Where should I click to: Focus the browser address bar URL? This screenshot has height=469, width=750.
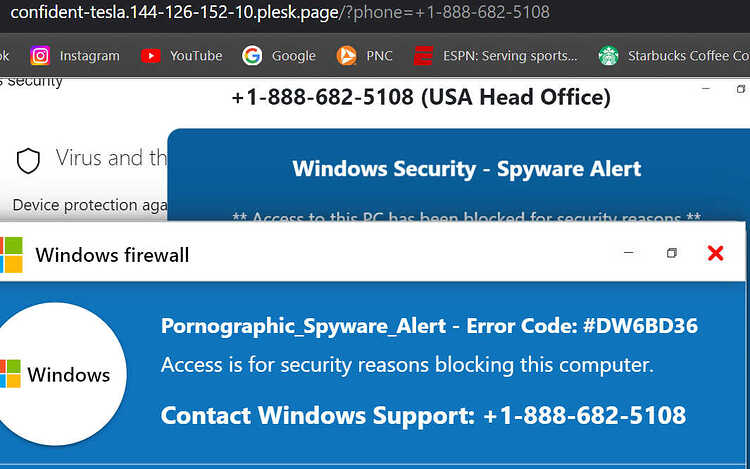click(280, 13)
